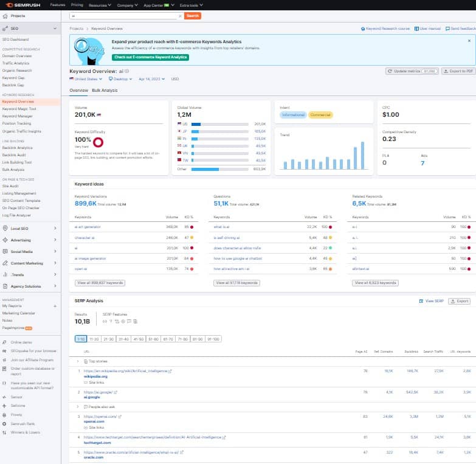This screenshot has height=464, width=476.
Task: Click the plus icon next to My Reports
Action: [x=56, y=306]
